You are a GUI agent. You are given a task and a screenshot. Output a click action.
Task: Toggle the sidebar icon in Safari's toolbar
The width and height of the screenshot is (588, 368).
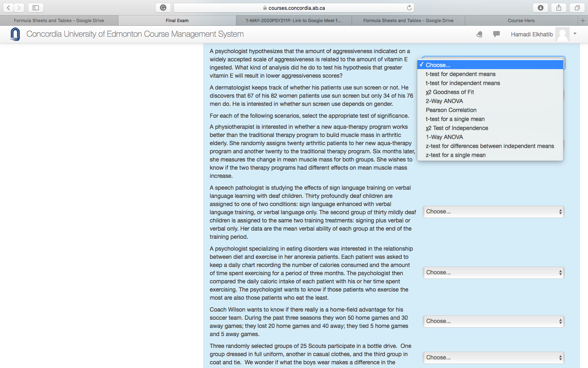[x=36, y=7]
